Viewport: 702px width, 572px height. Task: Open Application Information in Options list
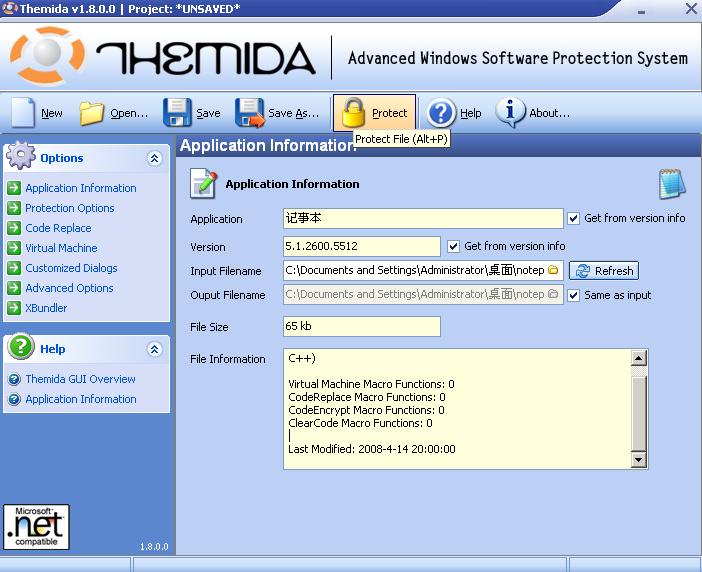[81, 188]
